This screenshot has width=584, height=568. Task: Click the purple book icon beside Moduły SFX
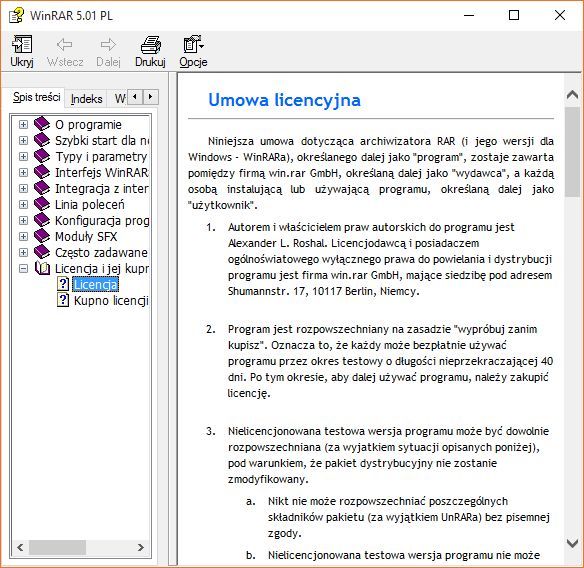tap(42, 236)
